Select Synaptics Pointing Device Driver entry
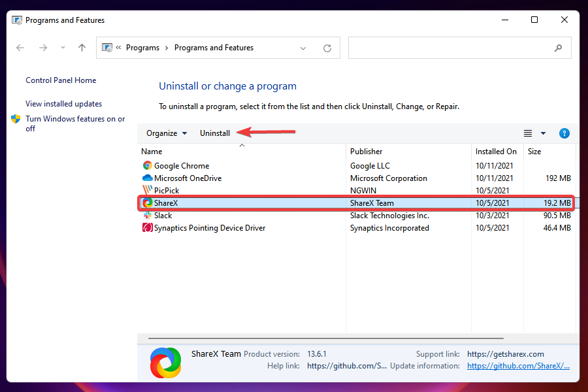 coord(210,227)
